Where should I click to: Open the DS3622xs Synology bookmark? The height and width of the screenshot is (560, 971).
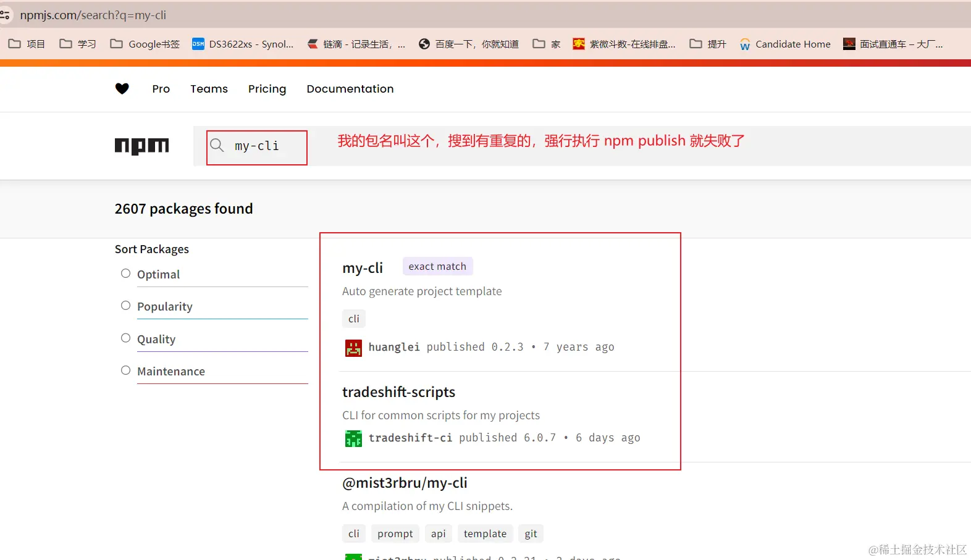pyautogui.click(x=243, y=44)
